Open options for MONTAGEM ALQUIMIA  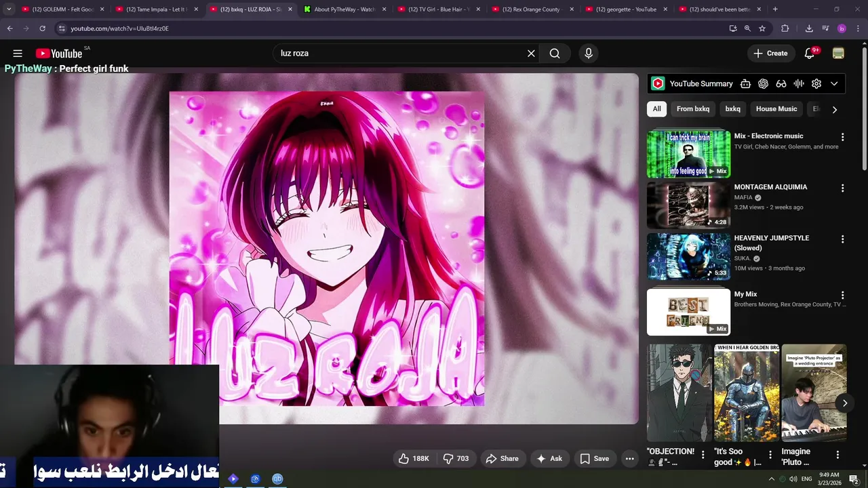tap(843, 188)
